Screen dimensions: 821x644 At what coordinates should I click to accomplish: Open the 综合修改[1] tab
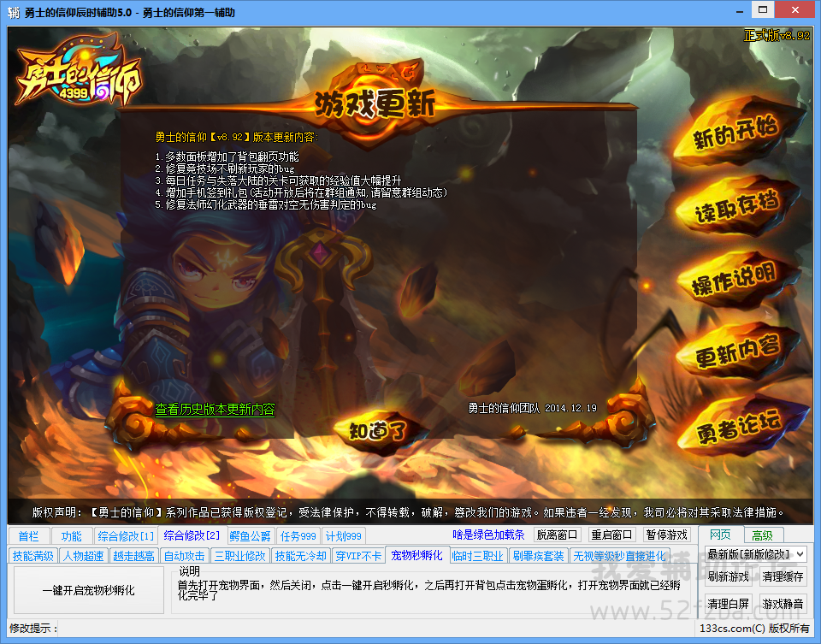click(x=126, y=535)
